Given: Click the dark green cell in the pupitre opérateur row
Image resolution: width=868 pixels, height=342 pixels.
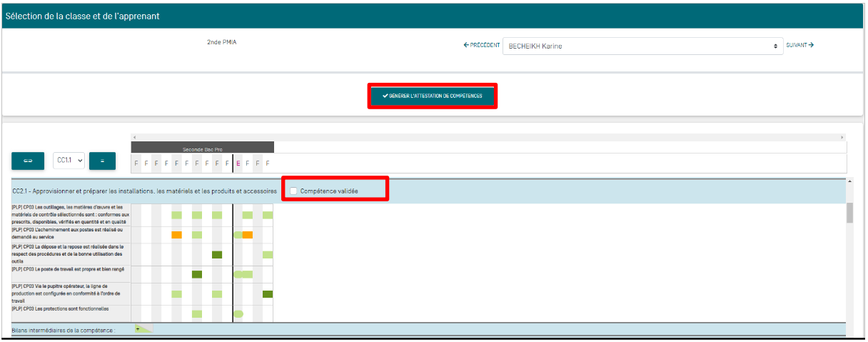Looking at the screenshot, I should (x=268, y=294).
